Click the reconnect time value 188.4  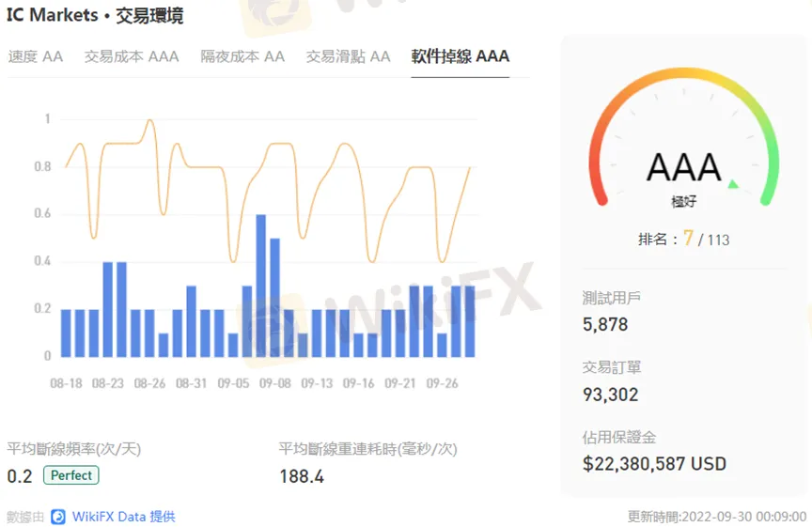pyautogui.click(x=302, y=476)
